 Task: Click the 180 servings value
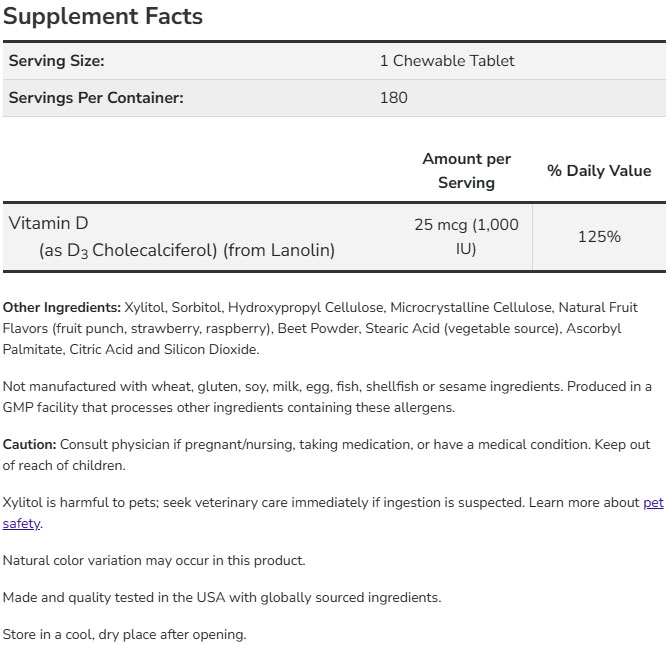[394, 98]
